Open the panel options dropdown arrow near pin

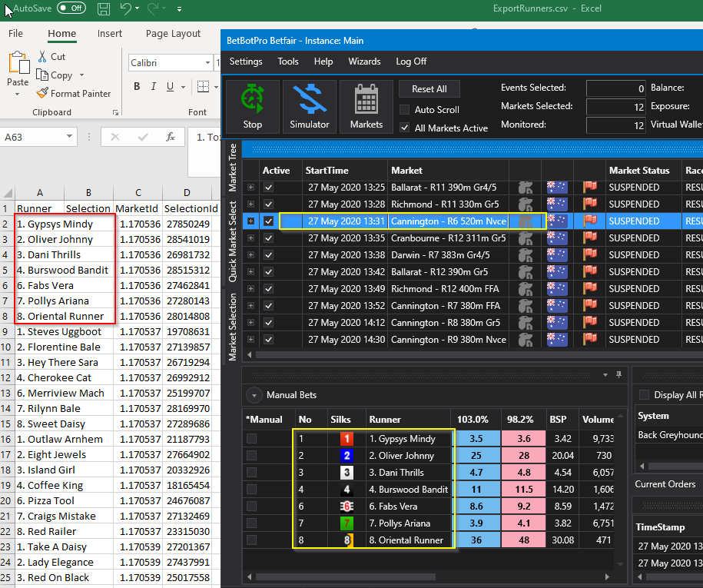pyautogui.click(x=605, y=374)
